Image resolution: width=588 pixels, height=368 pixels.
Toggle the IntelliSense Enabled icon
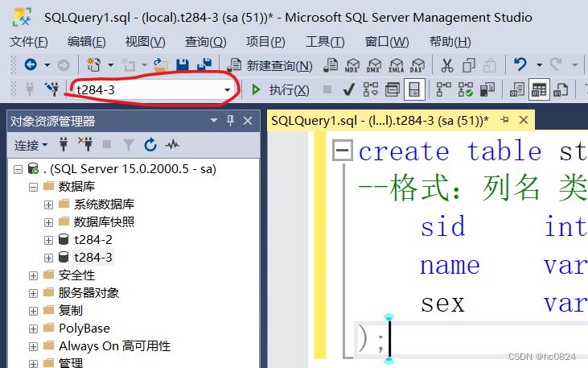coord(414,89)
